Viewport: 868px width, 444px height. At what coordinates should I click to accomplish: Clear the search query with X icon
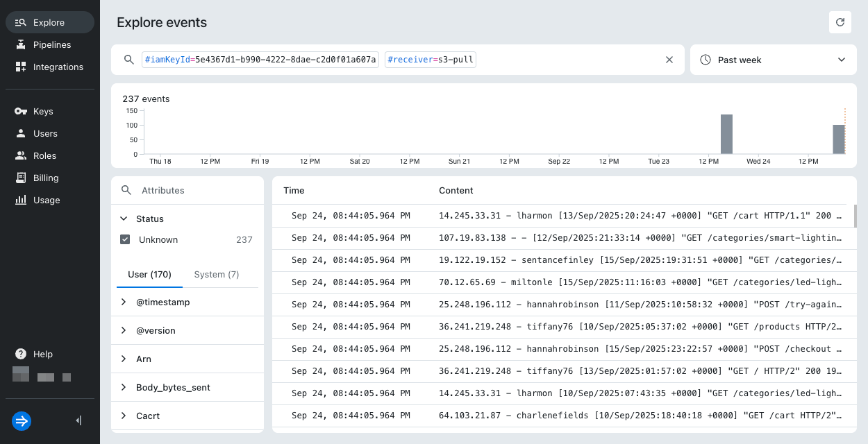[669, 60]
